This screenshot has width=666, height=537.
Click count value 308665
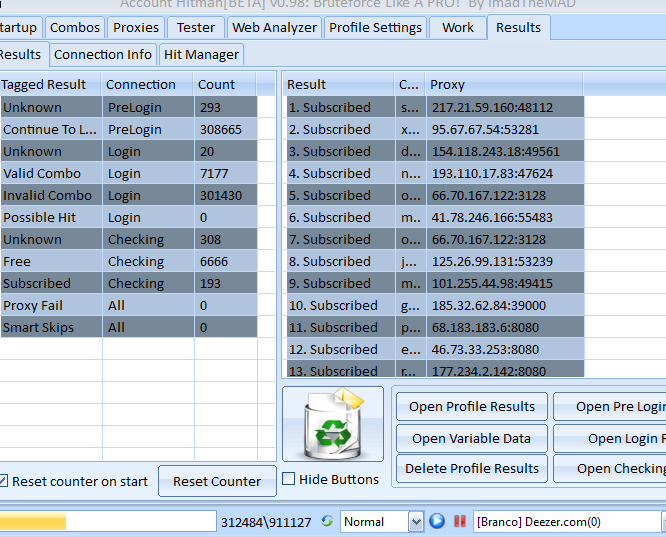(x=220, y=129)
